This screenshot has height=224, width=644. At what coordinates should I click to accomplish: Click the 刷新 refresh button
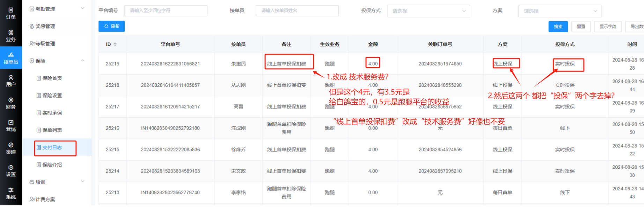(111, 26)
